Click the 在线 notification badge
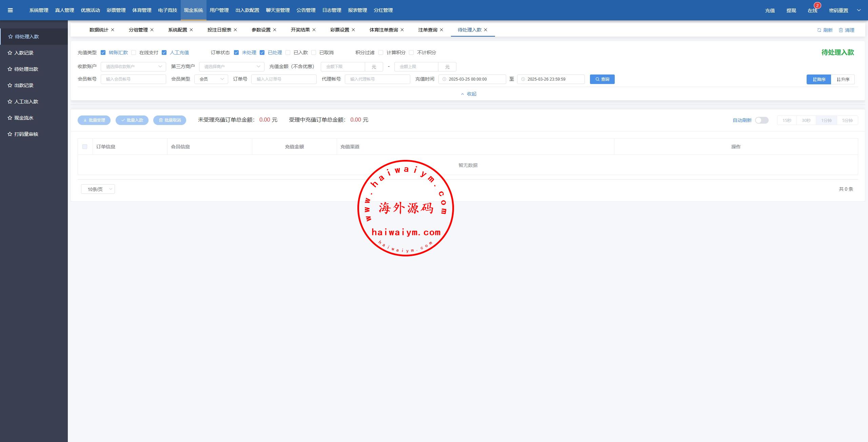Image resolution: width=868 pixels, height=442 pixels. (817, 6)
